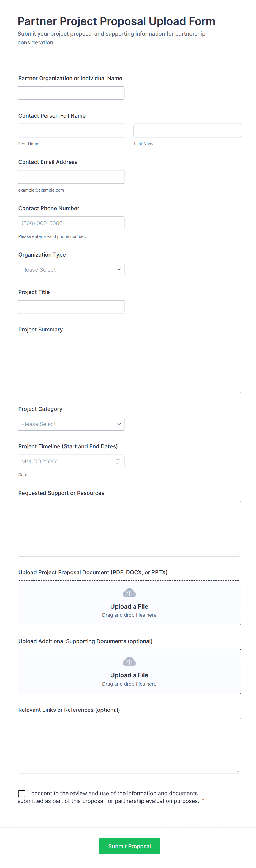
Task: Click the Submit Proposal button
Action: click(x=129, y=846)
